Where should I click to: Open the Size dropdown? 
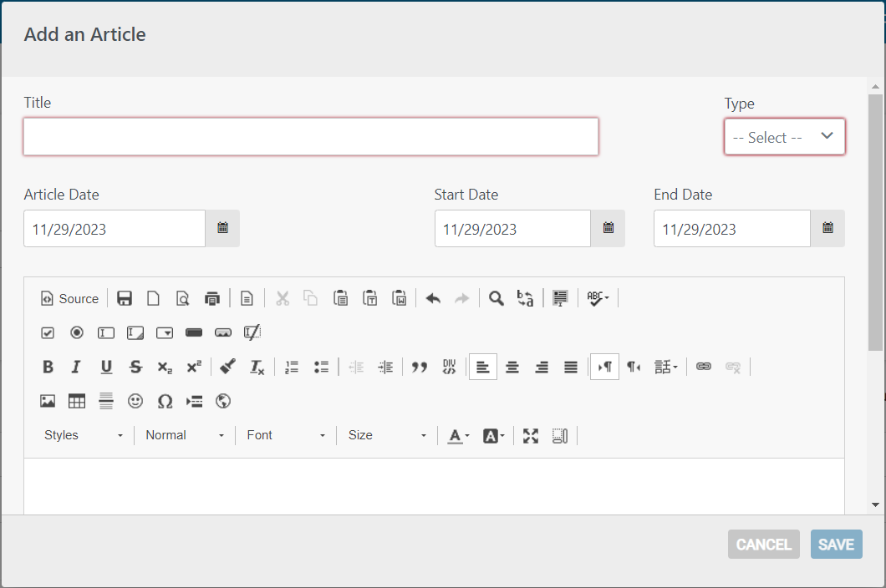(387, 435)
